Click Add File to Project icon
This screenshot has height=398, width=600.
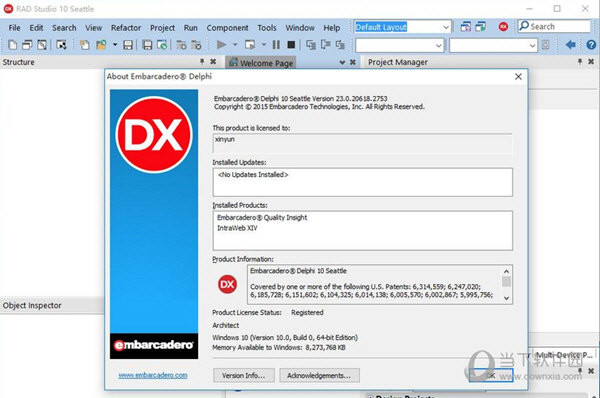point(181,45)
